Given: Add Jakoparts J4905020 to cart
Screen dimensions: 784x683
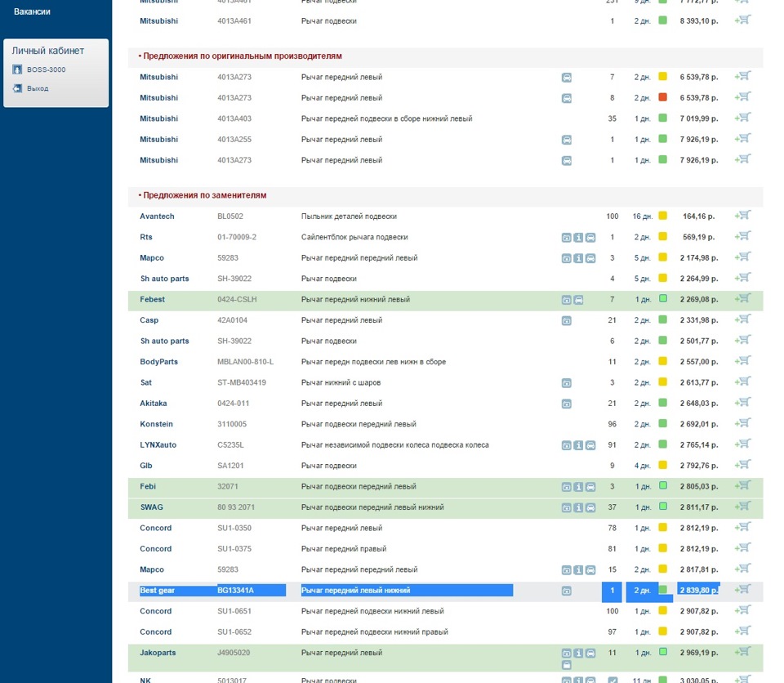Looking at the screenshot, I should pos(743,651).
